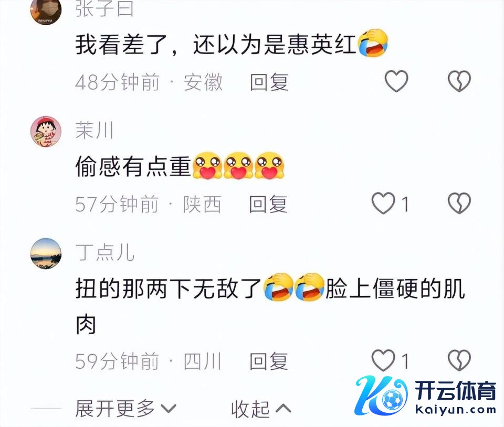Collapse replies with 收起
Screen dimensions: 504x427
point(261,409)
